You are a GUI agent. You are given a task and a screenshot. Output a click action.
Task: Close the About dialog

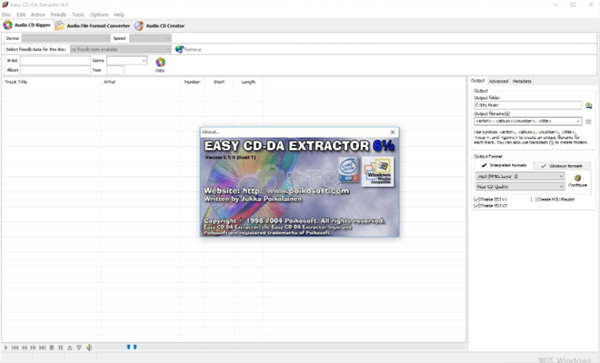pyautogui.click(x=393, y=132)
